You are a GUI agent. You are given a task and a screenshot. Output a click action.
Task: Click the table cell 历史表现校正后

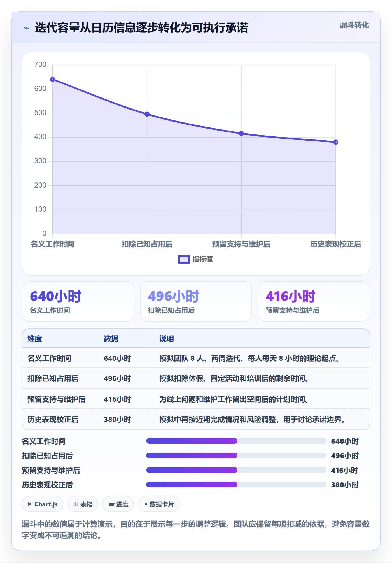coord(53,419)
